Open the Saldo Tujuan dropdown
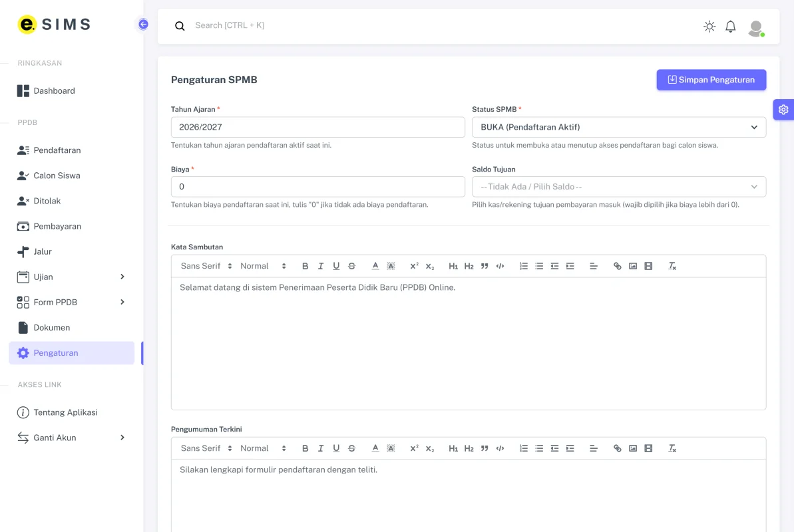The width and height of the screenshot is (794, 532). tap(619, 187)
